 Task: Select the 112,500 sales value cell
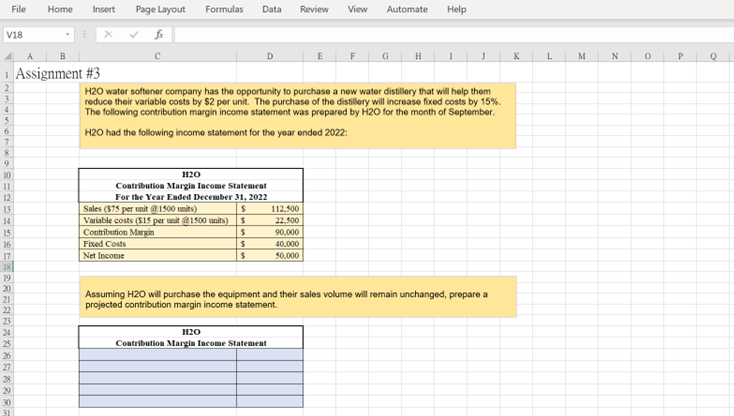(270, 209)
